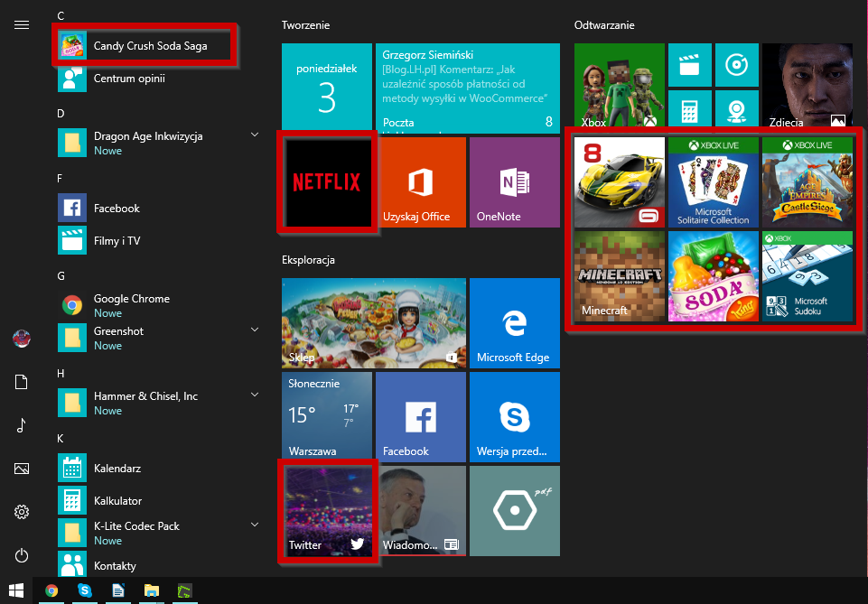868x604 pixels.
Task: Click the user account avatar
Action: coord(22,338)
